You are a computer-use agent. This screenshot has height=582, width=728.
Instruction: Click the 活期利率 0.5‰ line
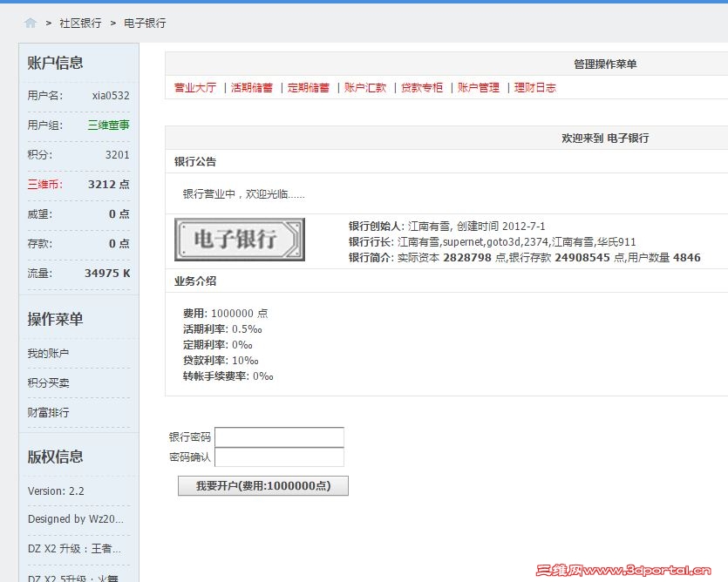point(223,329)
